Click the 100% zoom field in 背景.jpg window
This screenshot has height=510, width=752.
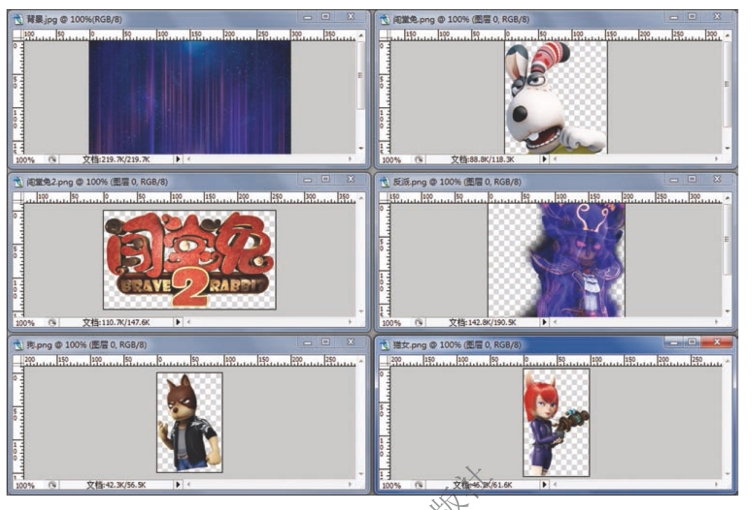(25, 159)
